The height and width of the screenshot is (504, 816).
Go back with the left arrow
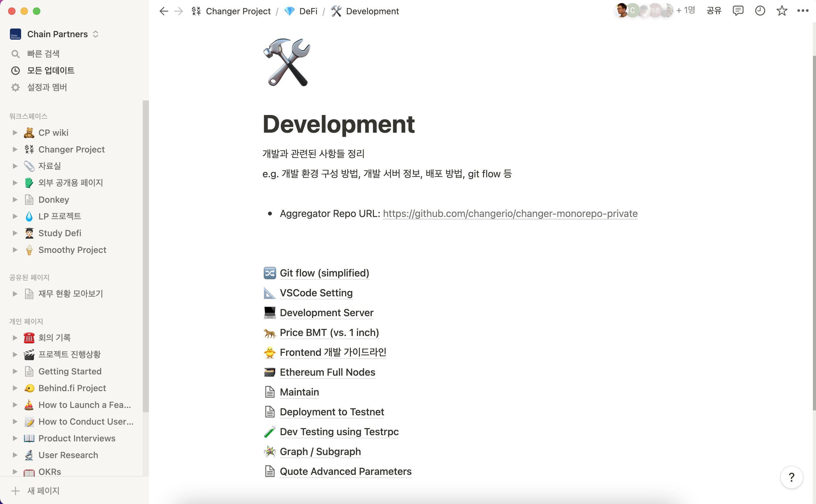pyautogui.click(x=164, y=11)
